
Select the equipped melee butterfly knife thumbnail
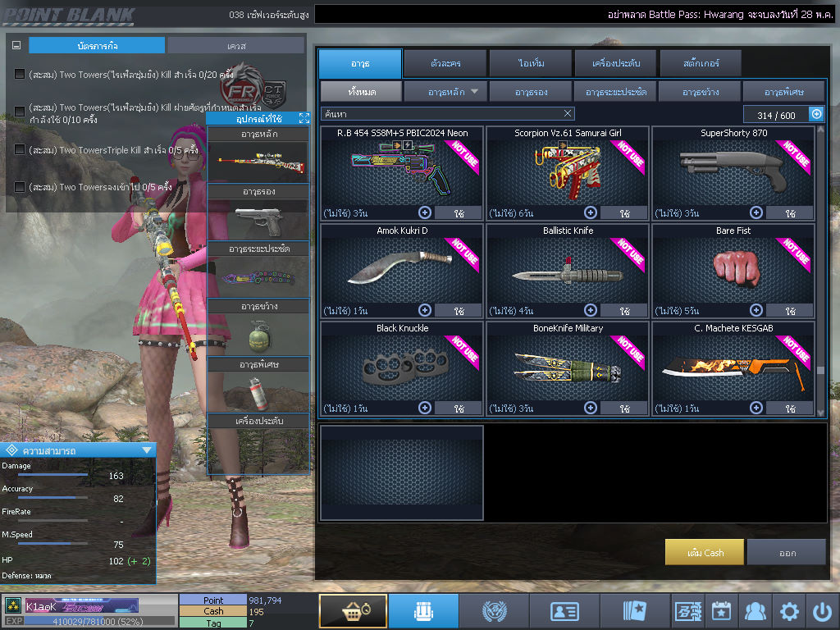tap(258, 277)
